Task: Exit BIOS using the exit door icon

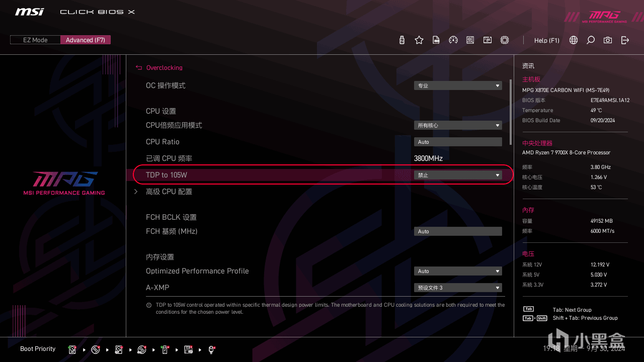Action: coord(625,40)
